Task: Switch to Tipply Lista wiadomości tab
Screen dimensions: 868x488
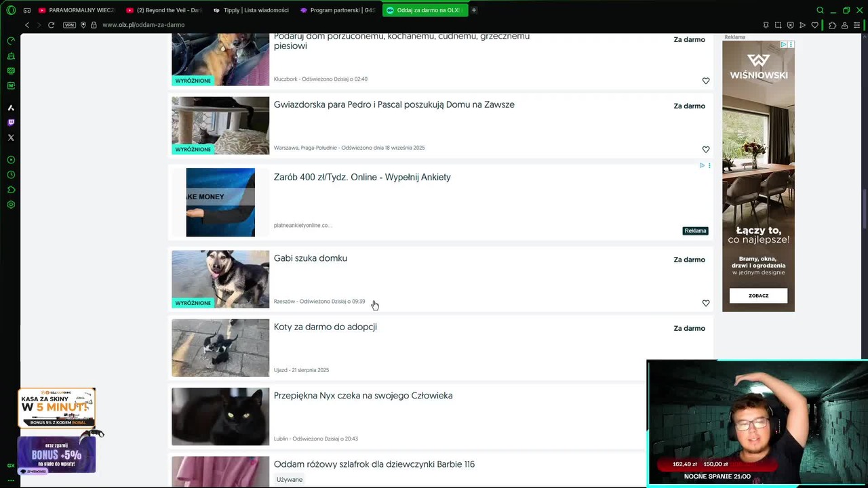Action: pos(250,10)
